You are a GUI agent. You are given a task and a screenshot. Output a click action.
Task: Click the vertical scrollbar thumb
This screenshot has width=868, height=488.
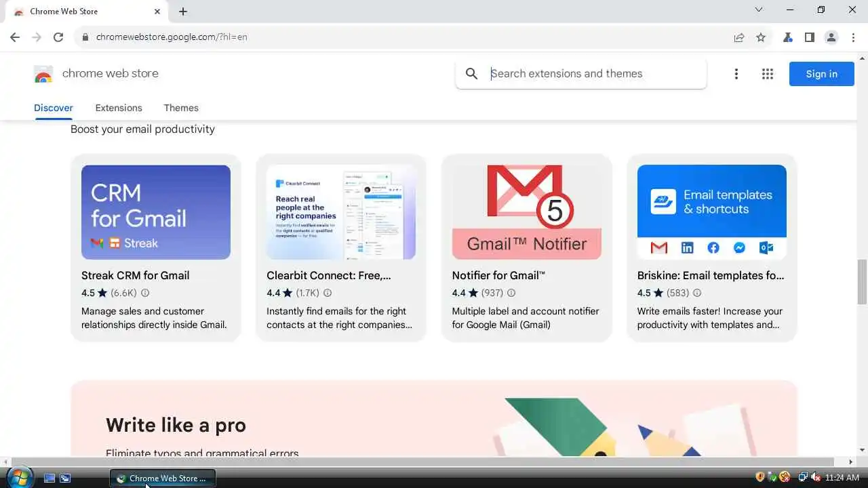click(862, 281)
